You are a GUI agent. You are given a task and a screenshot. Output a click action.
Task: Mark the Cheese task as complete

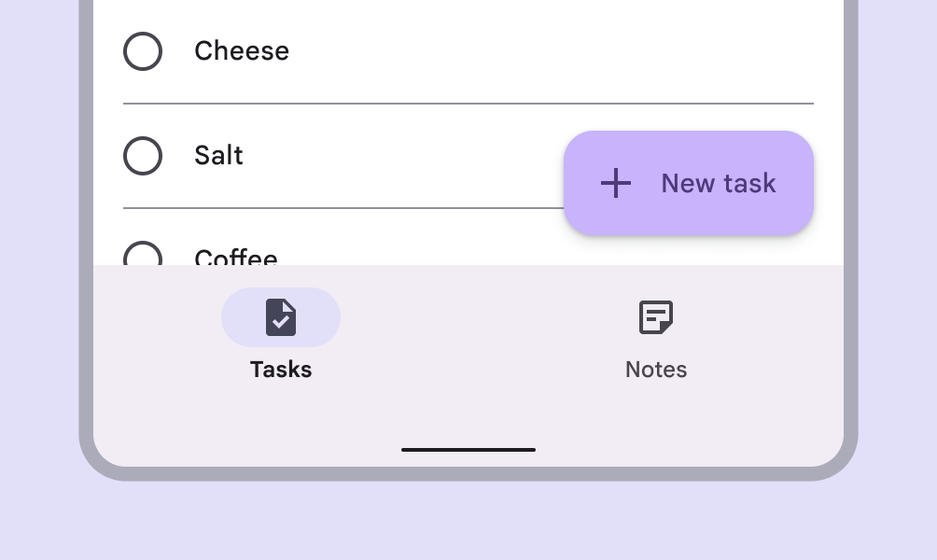tap(143, 51)
